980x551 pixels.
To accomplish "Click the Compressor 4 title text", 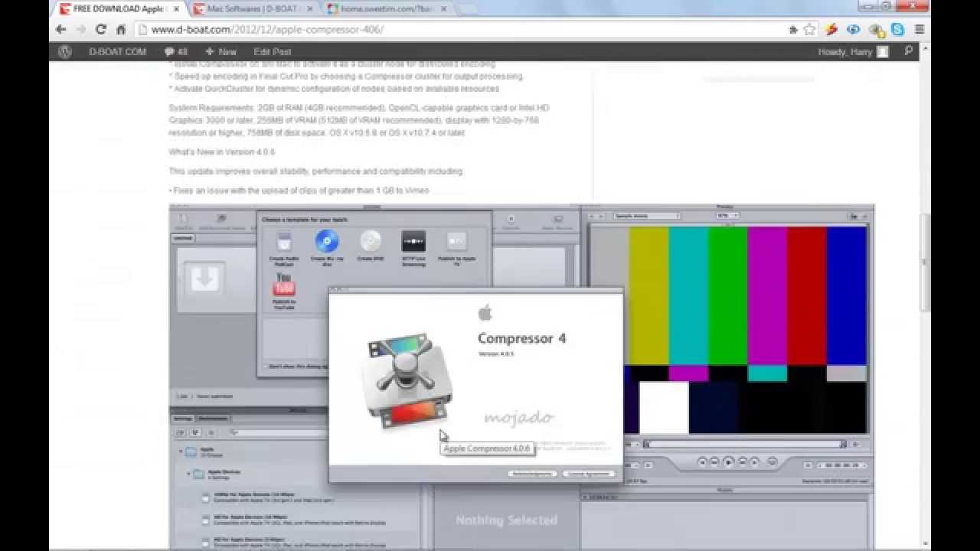I will (522, 338).
